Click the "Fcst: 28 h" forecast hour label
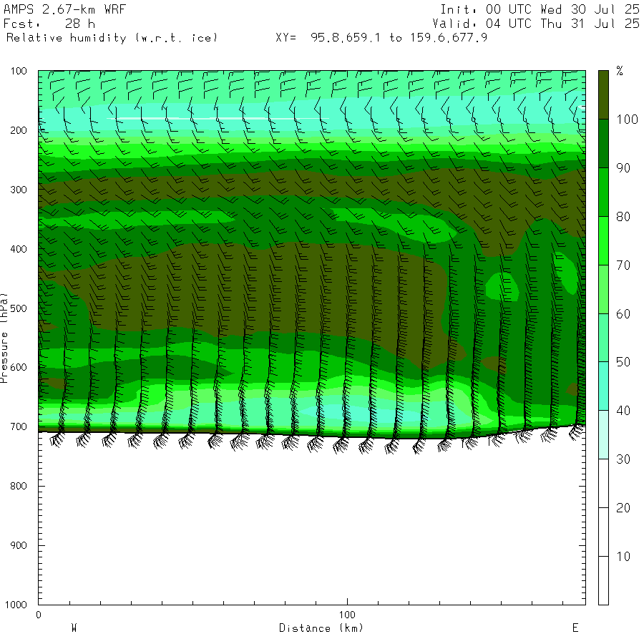Image resolution: width=644 pixels, height=644 pixels. coord(49,24)
